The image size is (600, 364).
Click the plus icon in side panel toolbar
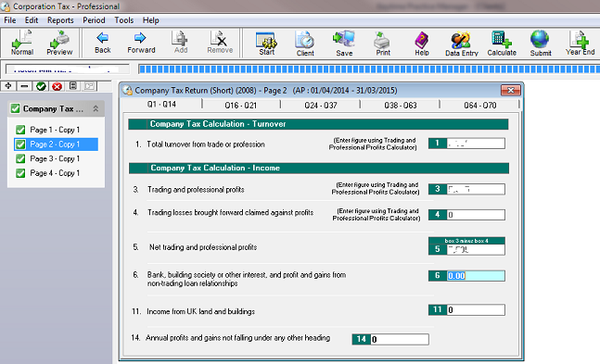click(x=8, y=86)
